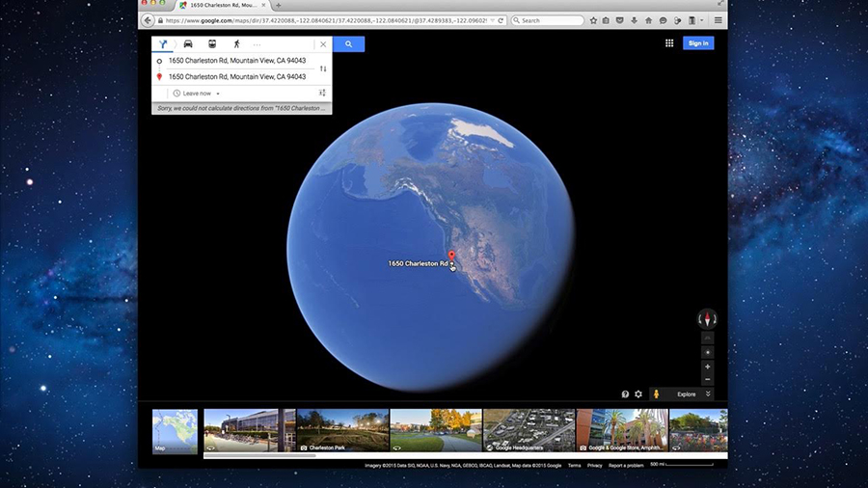Show bookmarks list icon
Viewport: 868px width, 488px height.
point(606,20)
